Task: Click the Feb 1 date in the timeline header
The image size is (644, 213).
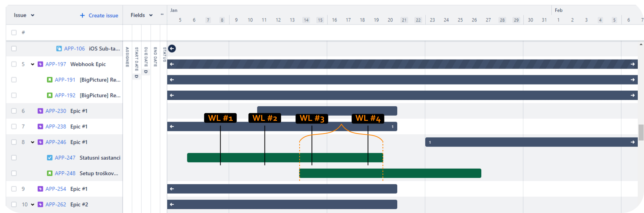Action: click(x=558, y=20)
